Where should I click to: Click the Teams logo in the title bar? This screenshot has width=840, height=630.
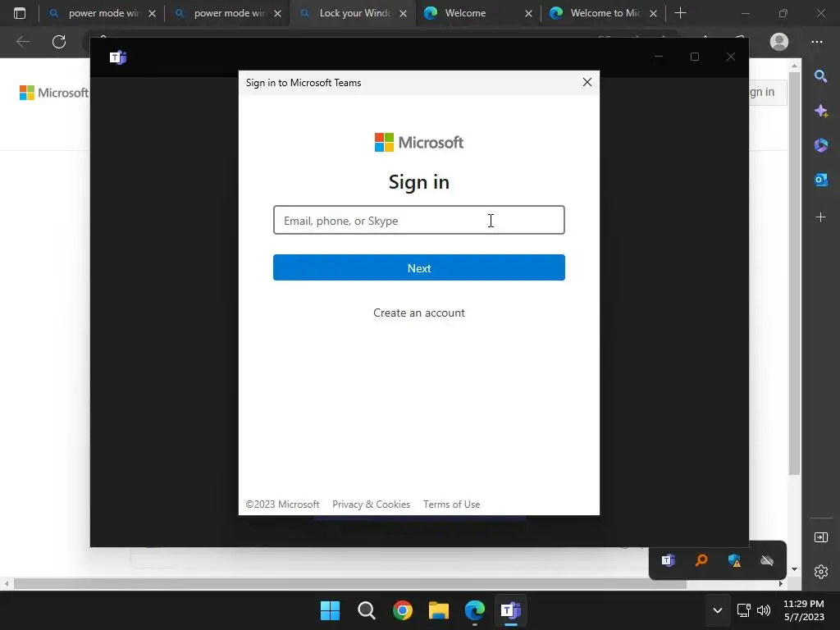point(118,57)
